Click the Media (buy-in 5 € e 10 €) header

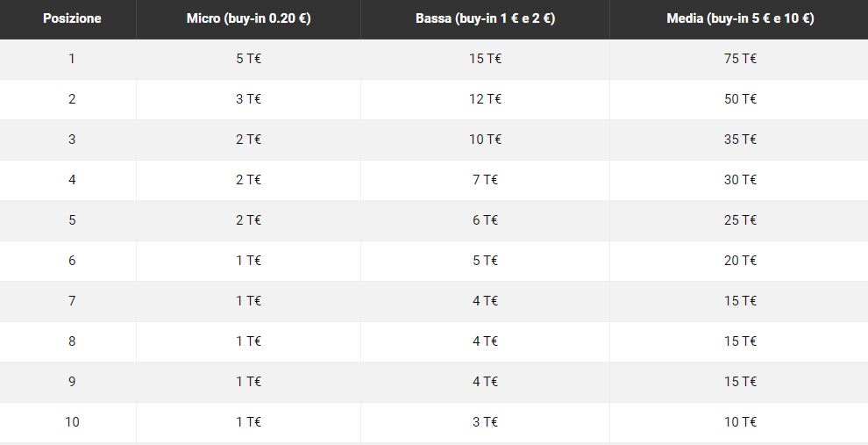click(740, 18)
